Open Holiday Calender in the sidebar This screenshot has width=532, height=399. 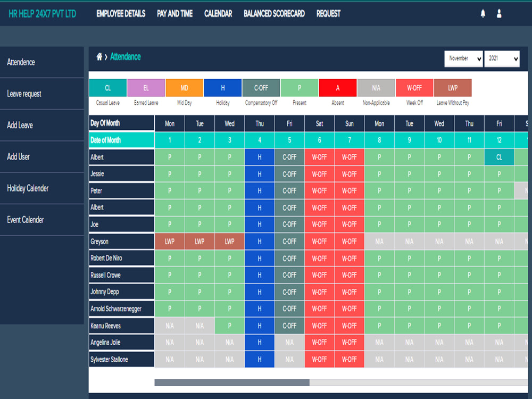coord(41,188)
